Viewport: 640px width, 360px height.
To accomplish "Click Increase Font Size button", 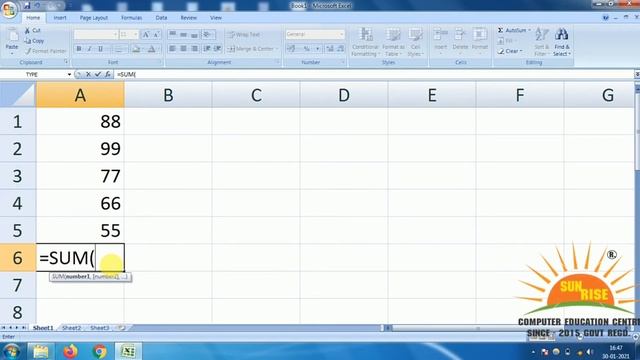I will tap(146, 35).
